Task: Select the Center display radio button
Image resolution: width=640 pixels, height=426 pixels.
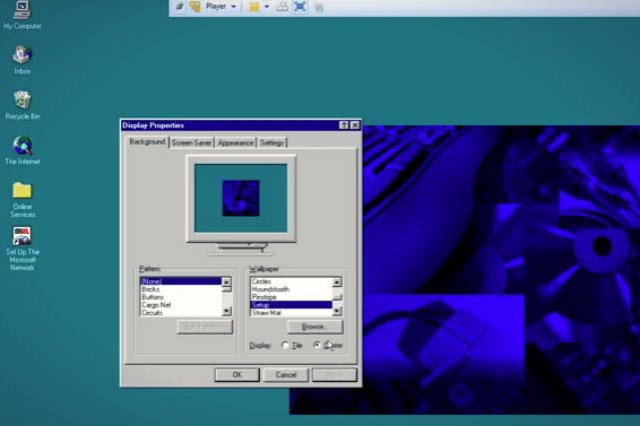Action: tap(317, 345)
